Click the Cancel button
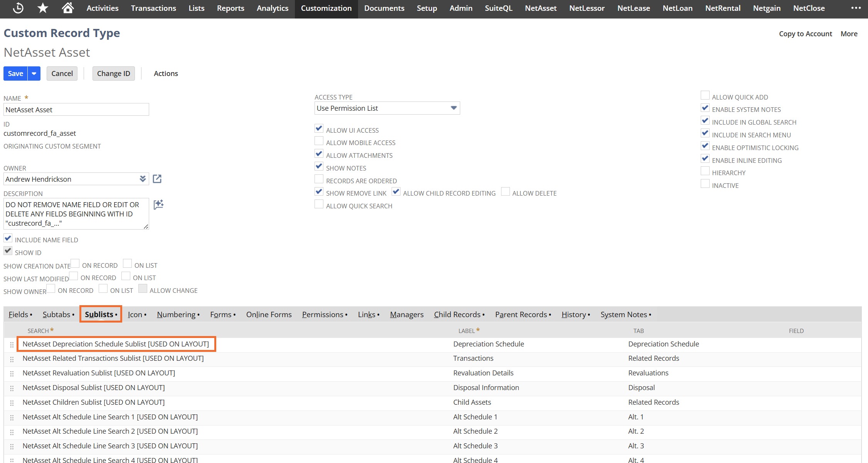 (x=62, y=73)
